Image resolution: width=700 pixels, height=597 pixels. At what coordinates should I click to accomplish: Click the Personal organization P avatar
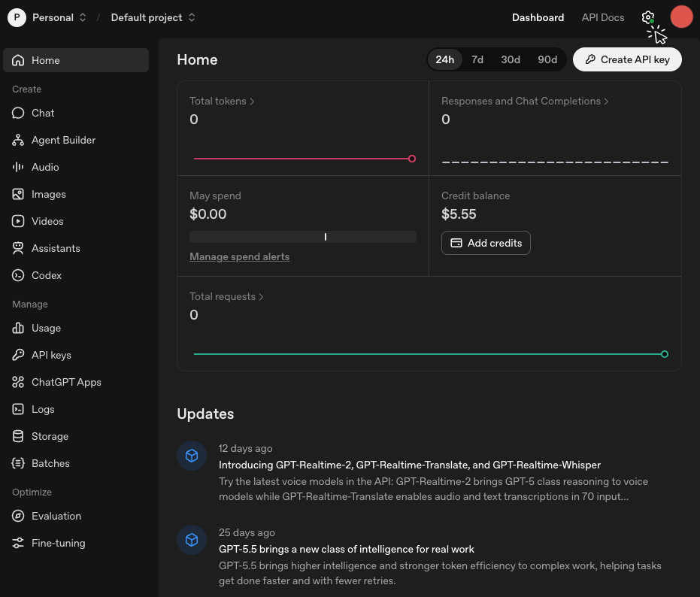pos(17,17)
